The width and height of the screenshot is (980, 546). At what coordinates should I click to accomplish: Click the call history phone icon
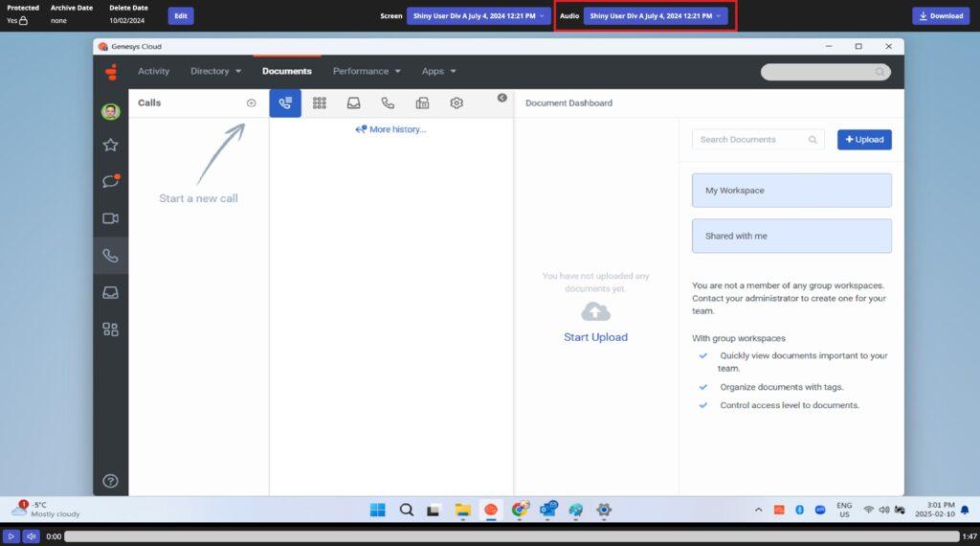point(388,103)
